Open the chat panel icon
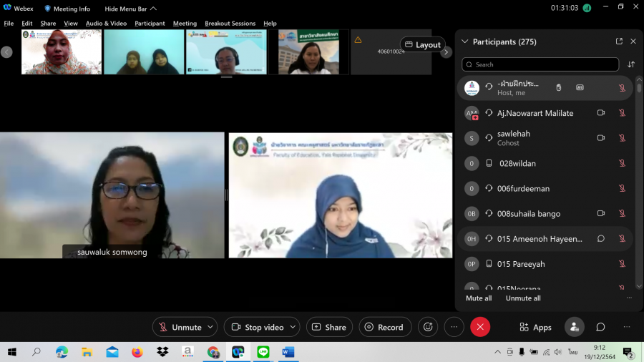Image resolution: width=644 pixels, height=362 pixels. 600,327
